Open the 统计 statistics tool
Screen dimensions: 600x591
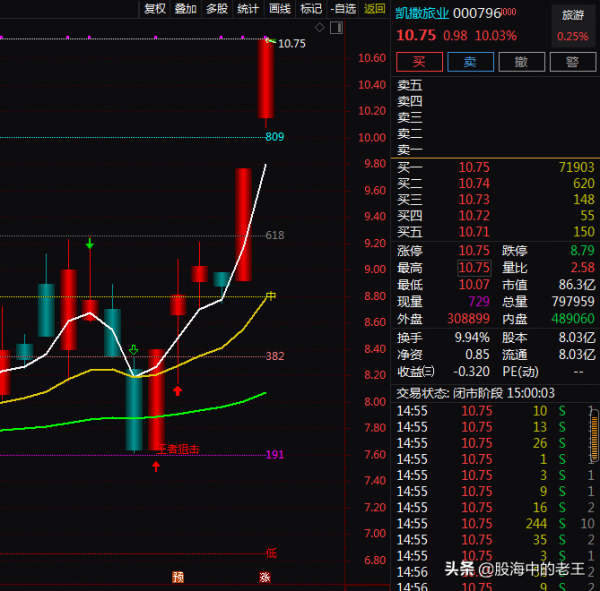pos(248,8)
